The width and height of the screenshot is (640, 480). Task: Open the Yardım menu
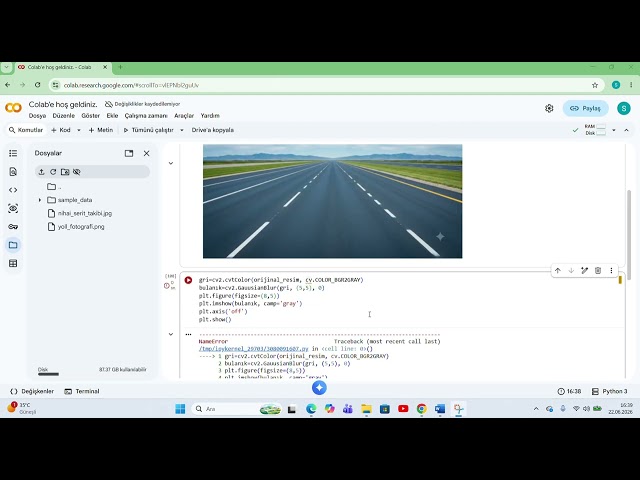(x=210, y=116)
